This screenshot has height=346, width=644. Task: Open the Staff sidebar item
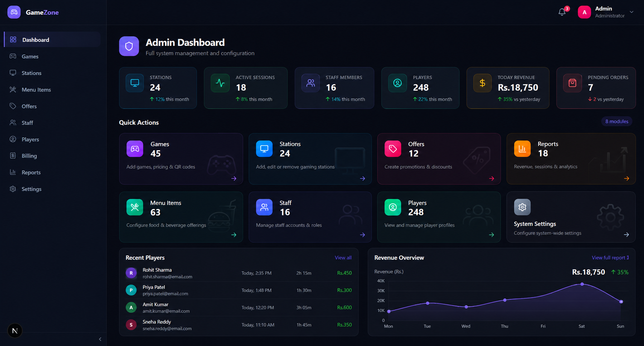(x=52, y=122)
